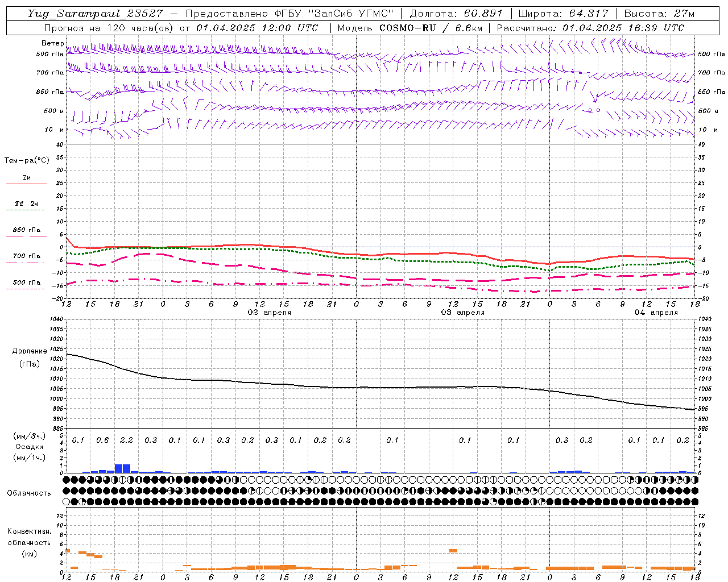Click '500 гПа' entry in temperature legend
The height and width of the screenshot is (582, 728).
[27, 282]
